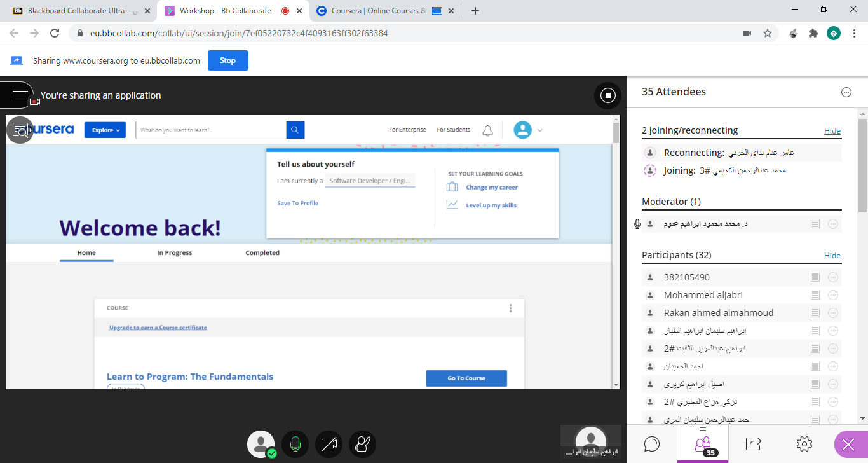
Task: Open the Coursera profile avatar menu
Action: pyautogui.click(x=522, y=130)
